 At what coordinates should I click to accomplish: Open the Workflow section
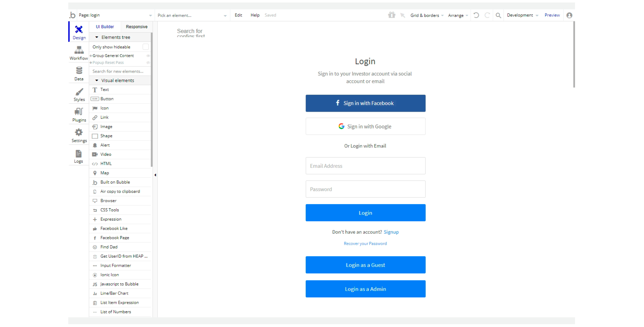(x=79, y=53)
